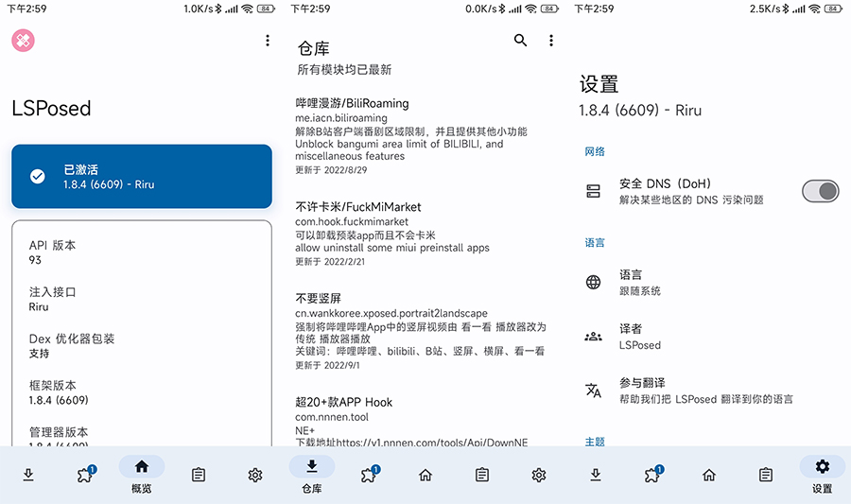Click the search icon in the 仓库 header
This screenshot has height=504, width=851.
(520, 41)
